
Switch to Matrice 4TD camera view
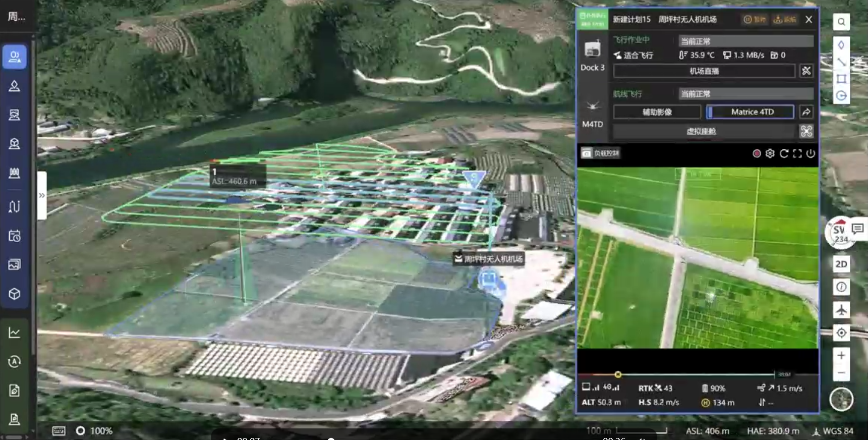750,112
